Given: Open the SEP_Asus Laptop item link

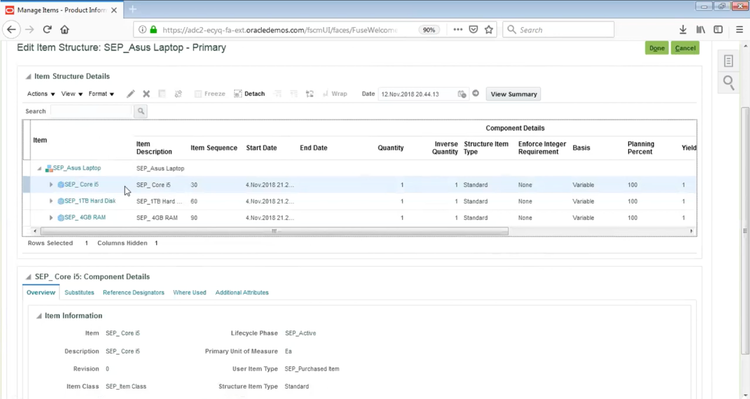Looking at the screenshot, I should (x=77, y=168).
